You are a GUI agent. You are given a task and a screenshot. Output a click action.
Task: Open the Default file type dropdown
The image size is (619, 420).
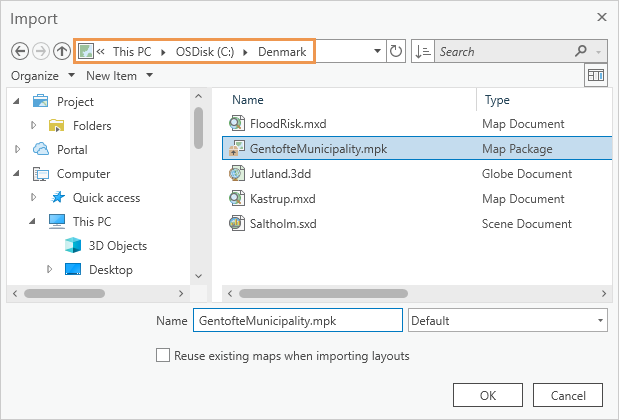coord(507,321)
